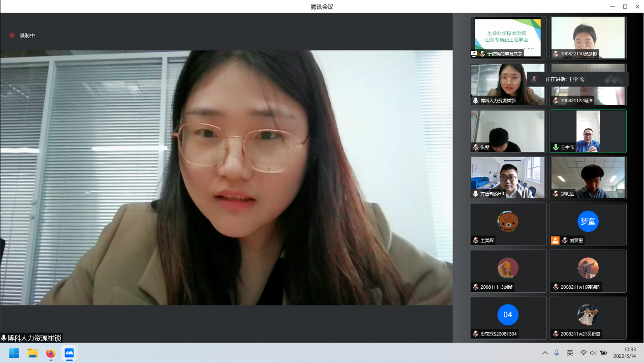Viewport: 644px width, 363px height.
Task: Click the 腾讯会议 window title
Action: click(x=322, y=7)
